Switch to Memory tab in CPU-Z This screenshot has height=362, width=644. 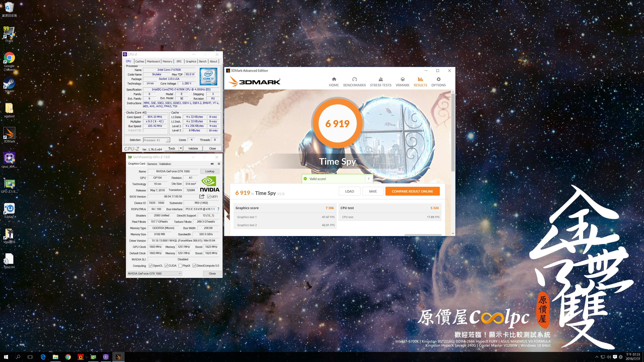tap(167, 62)
